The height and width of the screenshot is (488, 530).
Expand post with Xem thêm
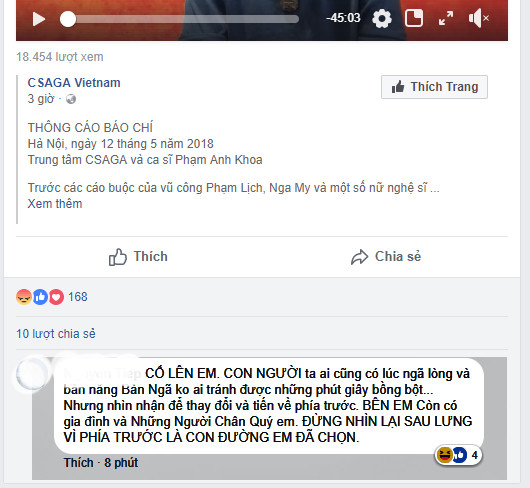(55, 204)
